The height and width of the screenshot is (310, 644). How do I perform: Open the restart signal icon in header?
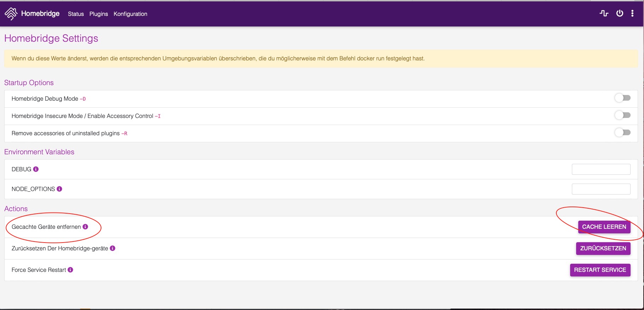604,13
